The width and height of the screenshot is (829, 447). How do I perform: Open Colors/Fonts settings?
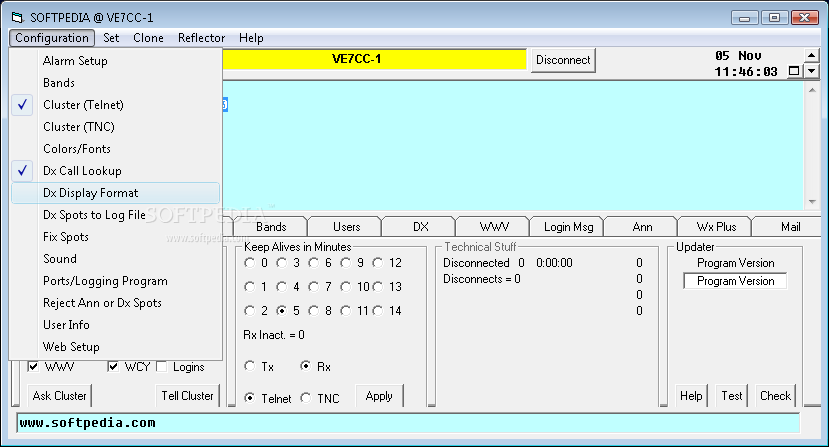point(115,149)
